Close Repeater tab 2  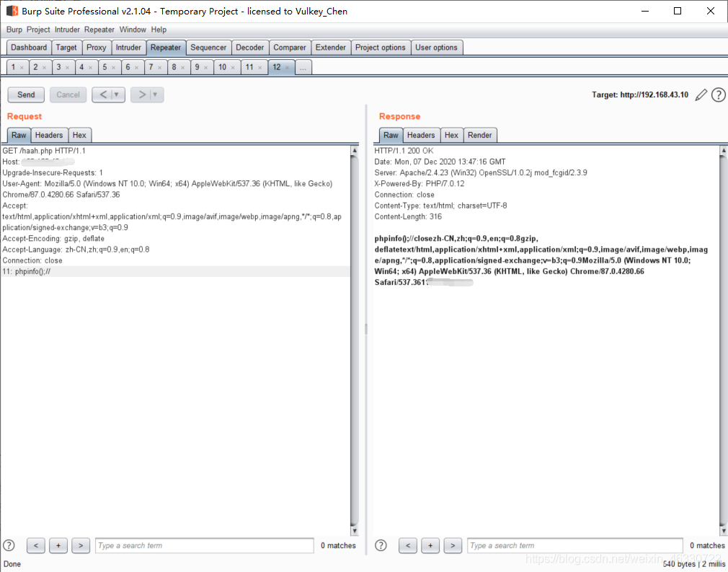pos(44,68)
